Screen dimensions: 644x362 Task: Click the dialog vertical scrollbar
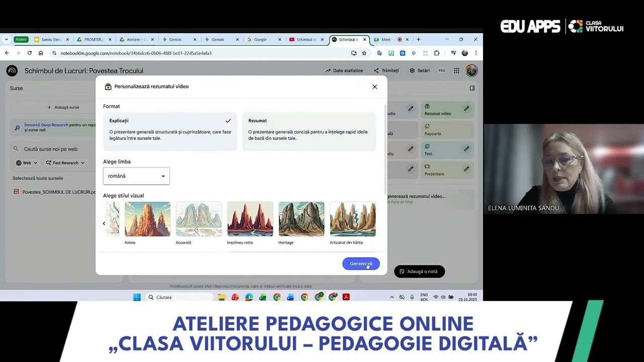coord(385,149)
